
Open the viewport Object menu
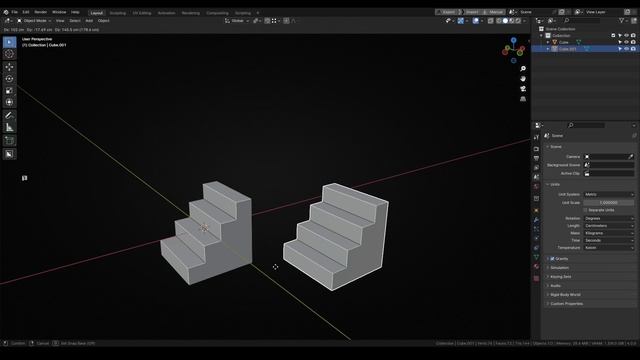[x=103, y=21]
